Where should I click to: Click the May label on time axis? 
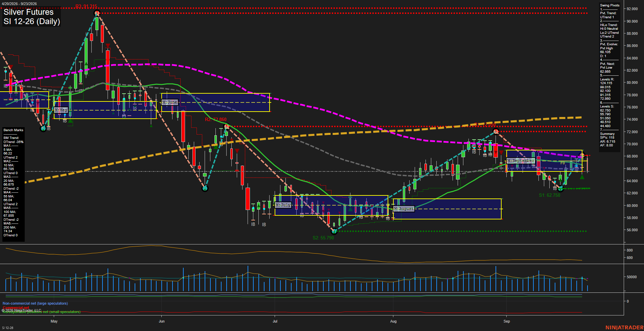(54, 321)
